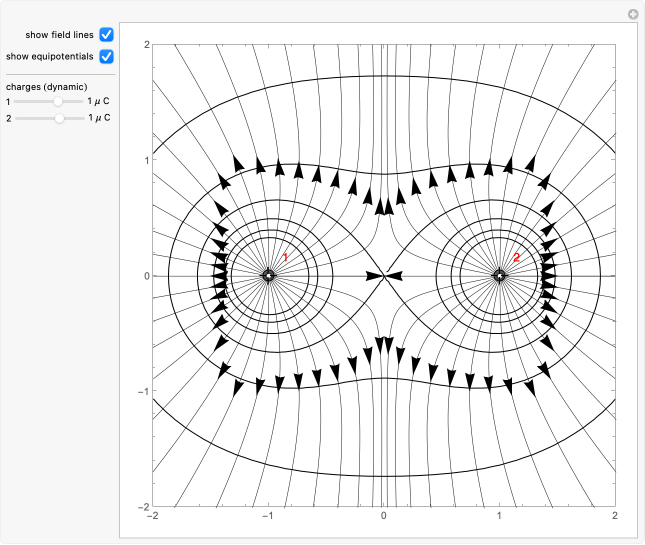Select the charge 1 locator in plot

(268, 276)
